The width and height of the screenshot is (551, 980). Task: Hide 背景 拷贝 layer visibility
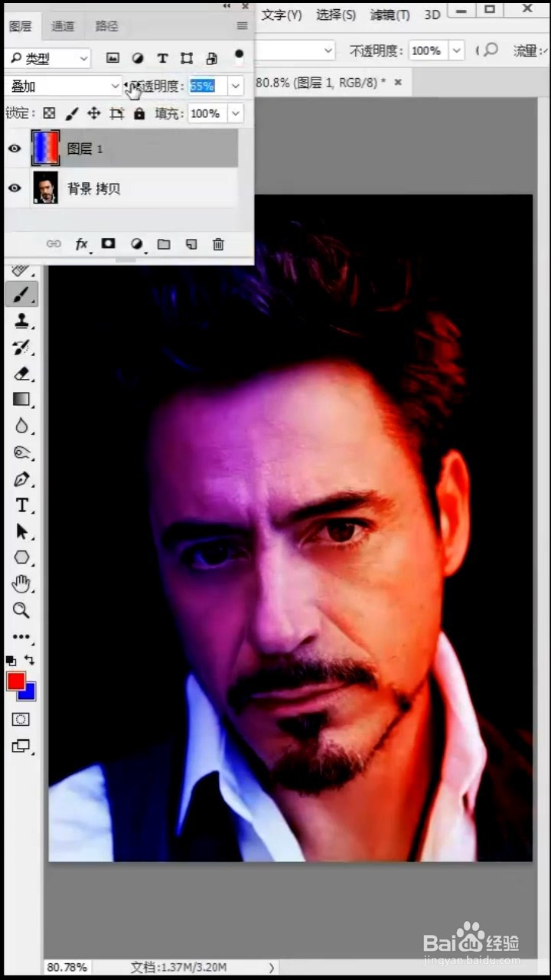point(15,188)
